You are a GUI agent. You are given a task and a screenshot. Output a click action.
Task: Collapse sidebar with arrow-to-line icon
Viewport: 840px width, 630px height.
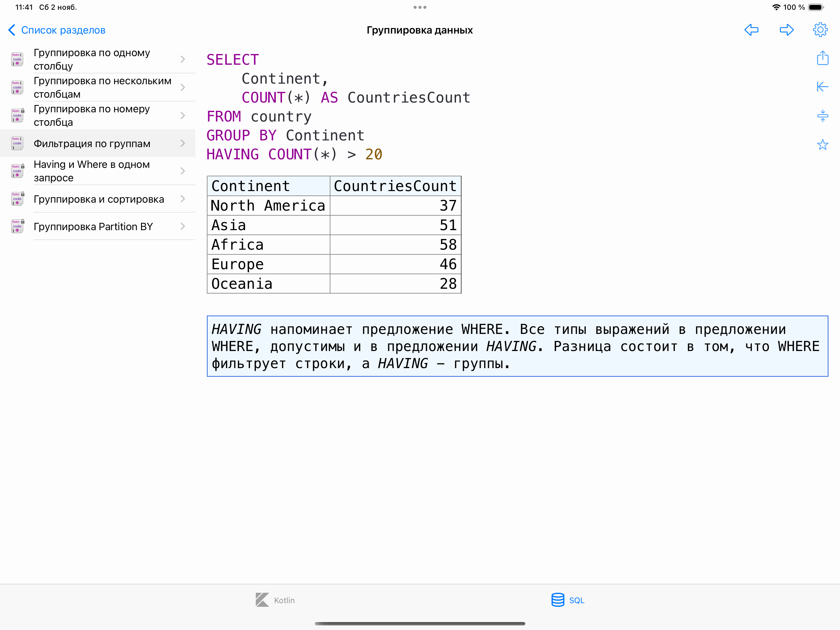(823, 87)
